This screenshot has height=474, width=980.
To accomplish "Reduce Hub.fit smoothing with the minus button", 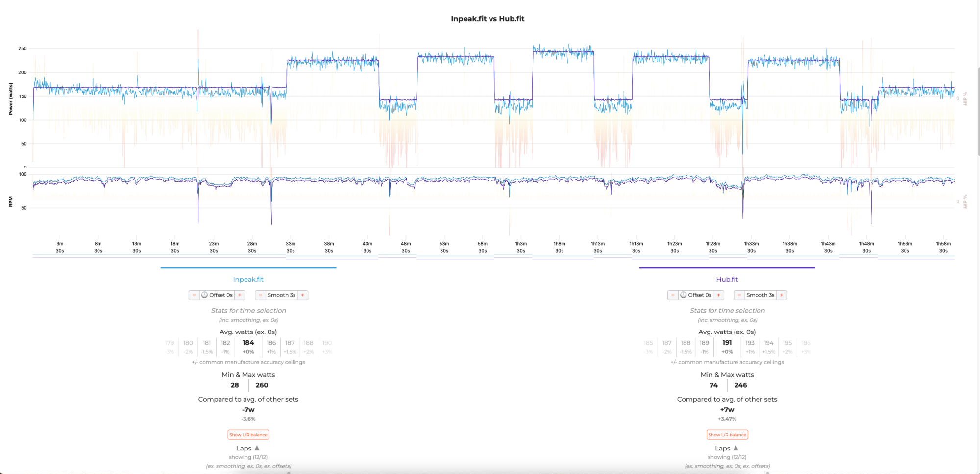I will click(x=739, y=295).
